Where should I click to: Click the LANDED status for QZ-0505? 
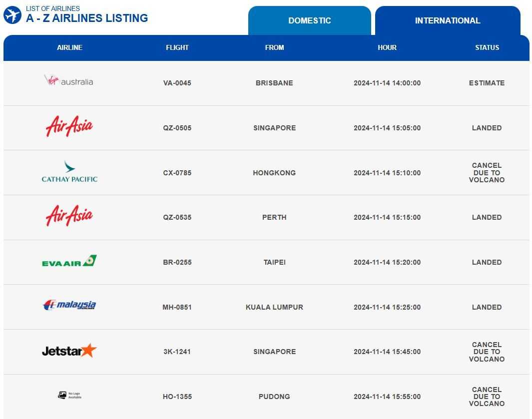[487, 128]
